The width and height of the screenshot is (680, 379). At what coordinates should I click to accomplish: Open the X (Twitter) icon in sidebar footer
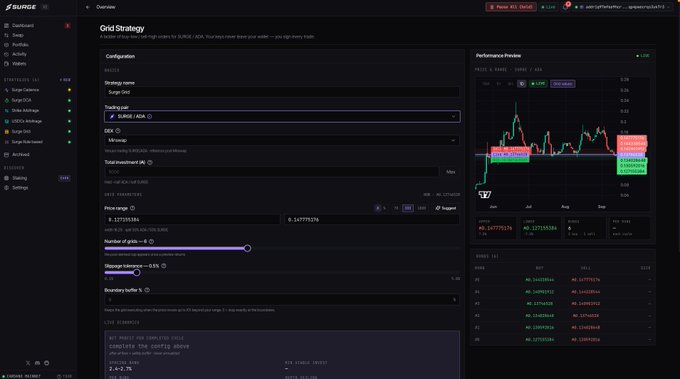28,363
